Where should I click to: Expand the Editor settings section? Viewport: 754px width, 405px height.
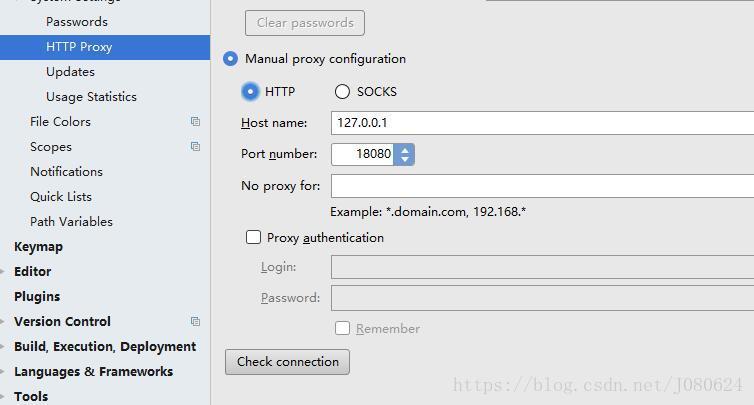(x=3, y=272)
